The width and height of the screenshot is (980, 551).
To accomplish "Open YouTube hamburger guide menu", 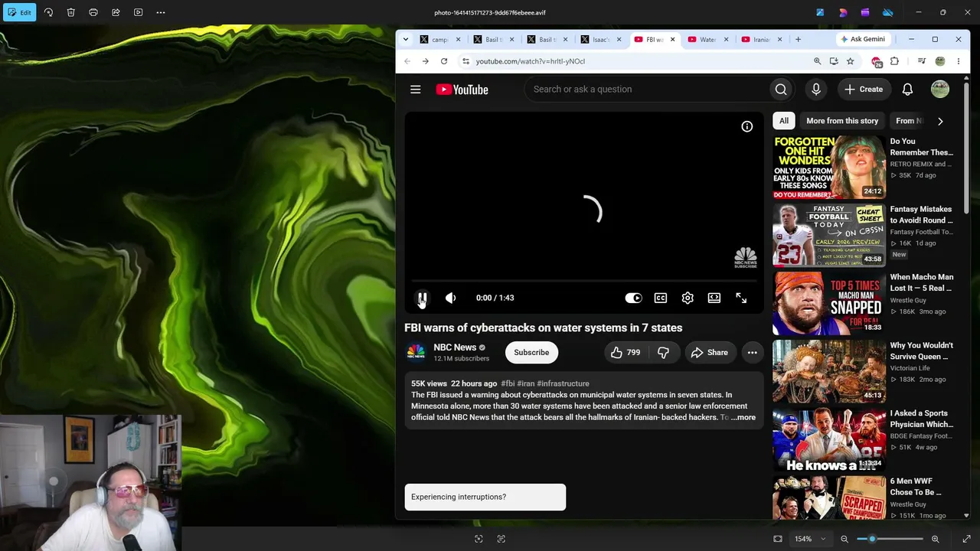I will 416,90.
